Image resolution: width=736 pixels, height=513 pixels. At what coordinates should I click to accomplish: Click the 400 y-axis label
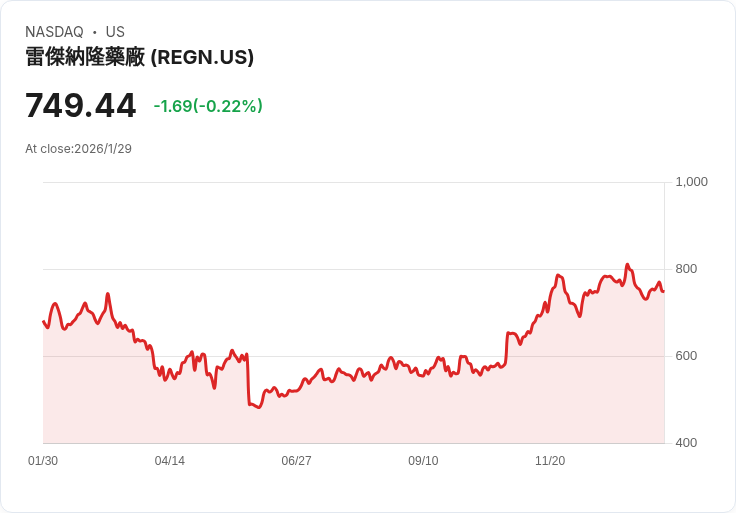click(686, 443)
